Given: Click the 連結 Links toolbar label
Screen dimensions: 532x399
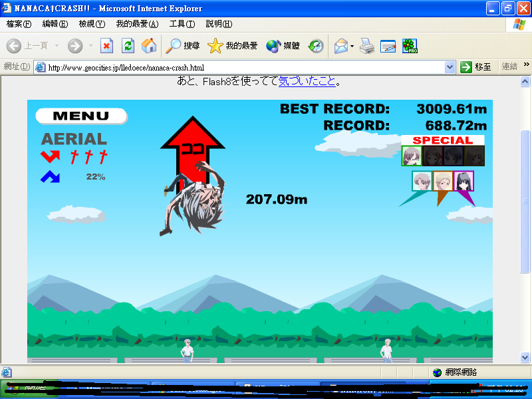Looking at the screenshot, I should point(509,66).
